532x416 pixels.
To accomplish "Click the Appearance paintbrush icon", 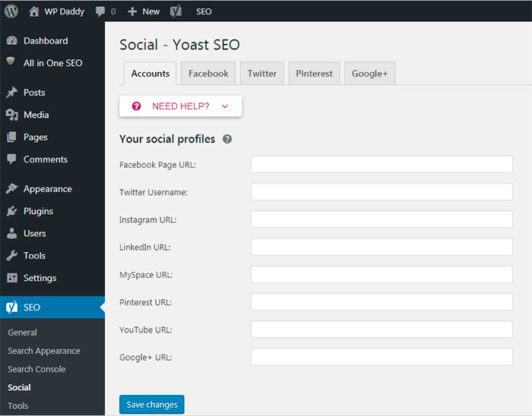I will coord(12,188).
